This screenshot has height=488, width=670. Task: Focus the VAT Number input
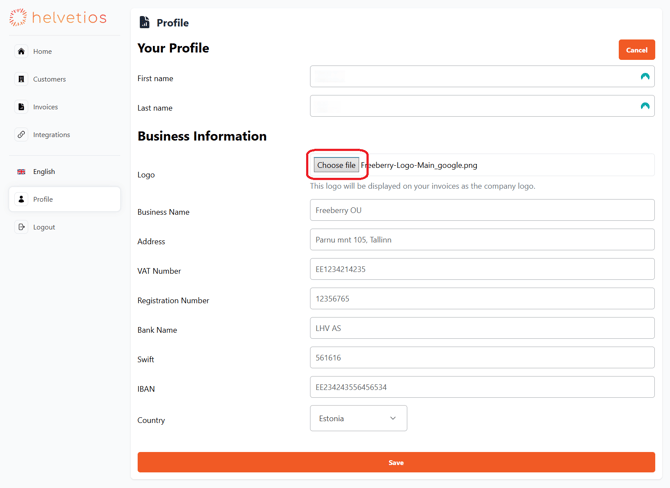point(482,269)
